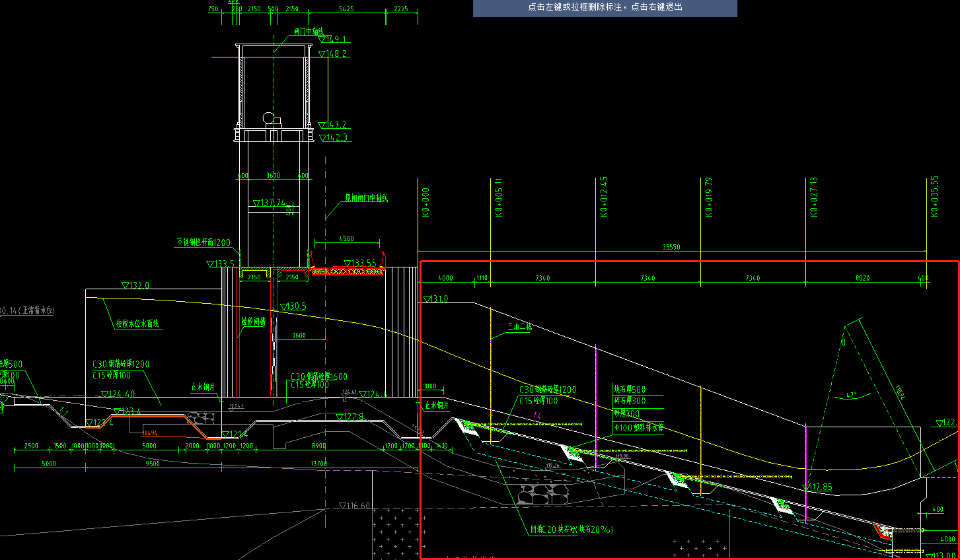Click the 校核水位水面线 annotation
Image resolution: width=960 pixels, height=560 pixels.
point(137,324)
